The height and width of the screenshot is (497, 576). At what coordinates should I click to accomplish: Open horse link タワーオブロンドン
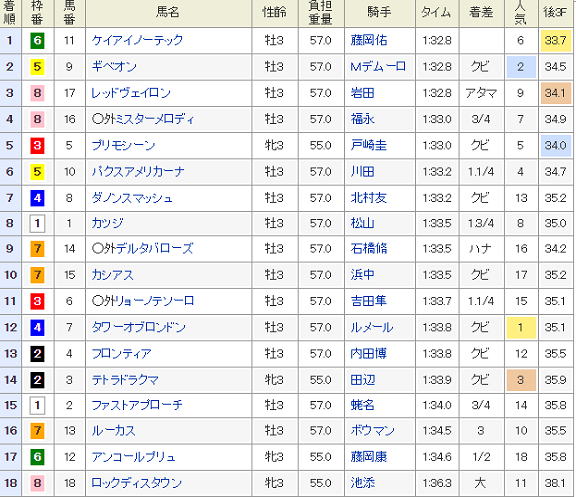(138, 327)
